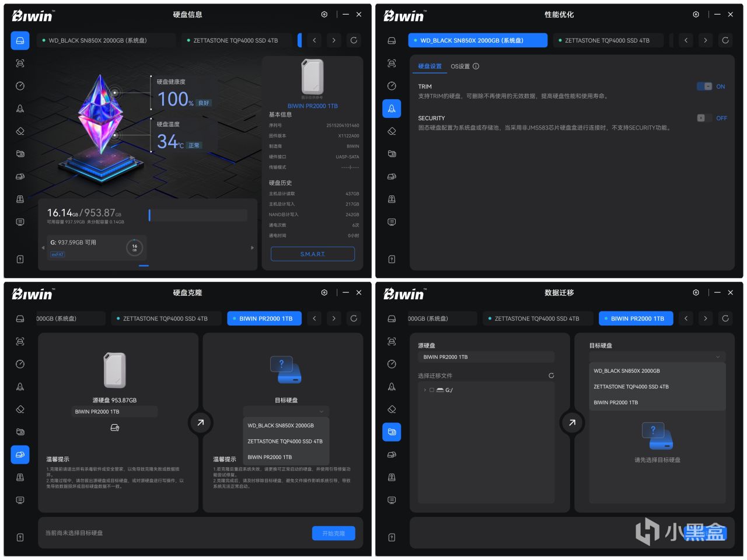747x560 pixels.
Task: Refresh the disk list in 硬盘信息 window
Action: pos(354,40)
